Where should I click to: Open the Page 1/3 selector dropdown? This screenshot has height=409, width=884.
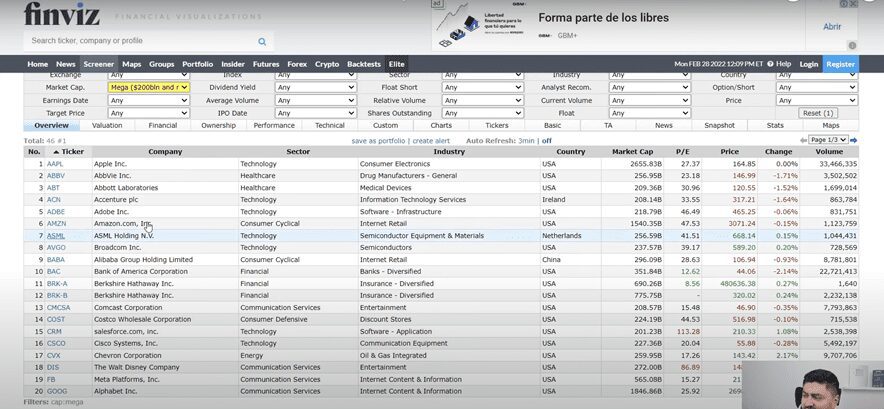coord(829,140)
